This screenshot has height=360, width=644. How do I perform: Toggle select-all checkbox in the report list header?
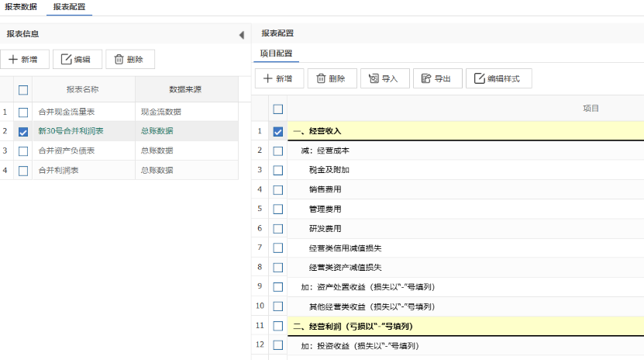pos(23,90)
